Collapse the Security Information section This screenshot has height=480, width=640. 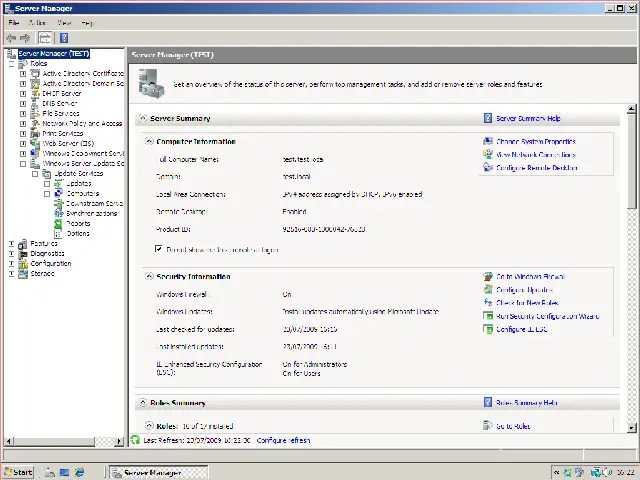tap(149, 276)
